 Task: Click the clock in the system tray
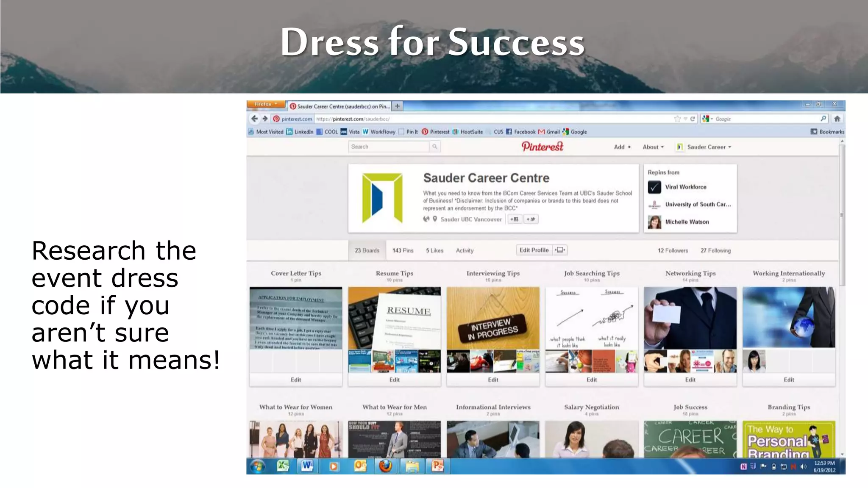(824, 466)
